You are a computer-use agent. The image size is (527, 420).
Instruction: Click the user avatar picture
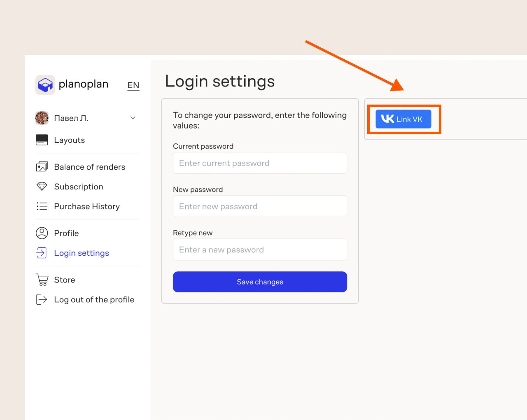click(42, 118)
